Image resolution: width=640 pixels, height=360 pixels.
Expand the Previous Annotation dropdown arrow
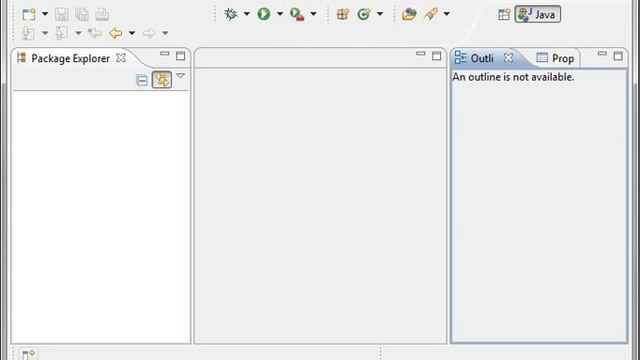(x=78, y=33)
